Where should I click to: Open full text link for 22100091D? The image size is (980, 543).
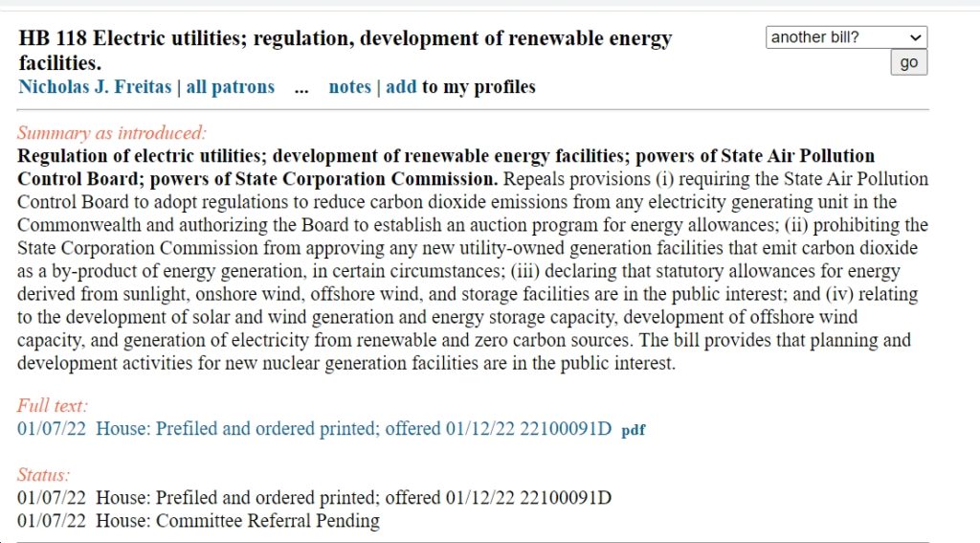(x=314, y=428)
